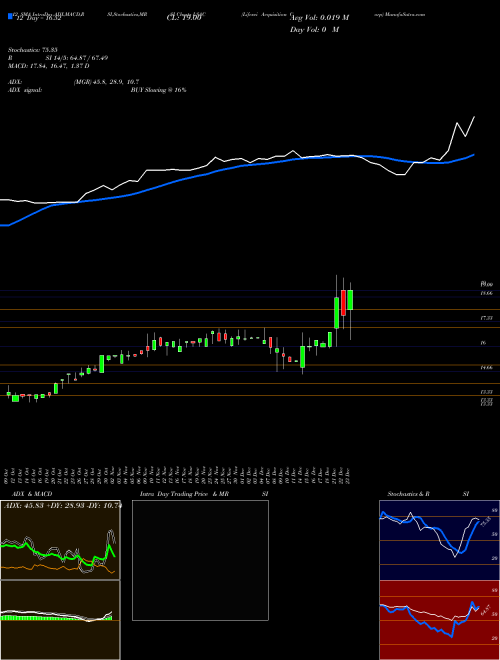
Task: Click the right end of the blue SMA line
Action: [474, 154]
